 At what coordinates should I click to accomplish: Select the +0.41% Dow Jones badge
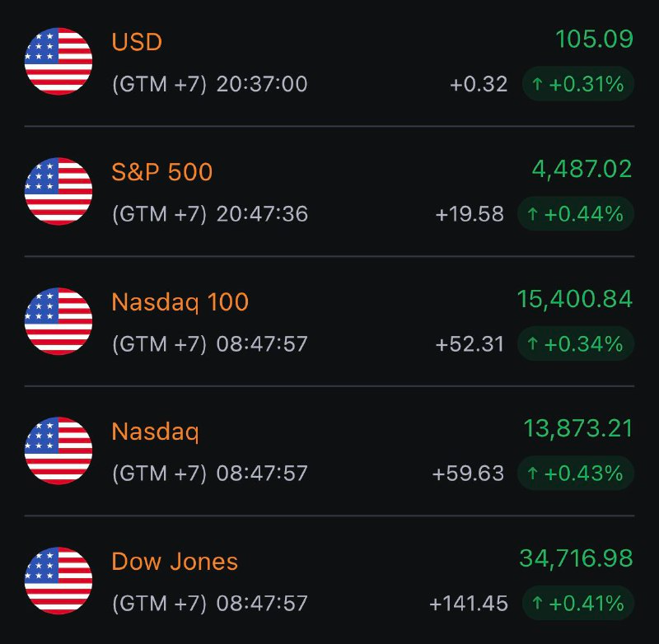click(577, 604)
